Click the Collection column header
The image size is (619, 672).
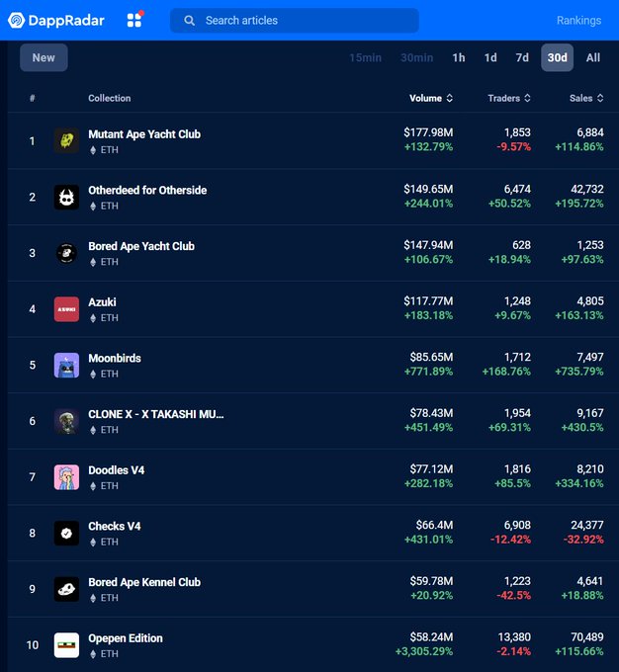(110, 98)
